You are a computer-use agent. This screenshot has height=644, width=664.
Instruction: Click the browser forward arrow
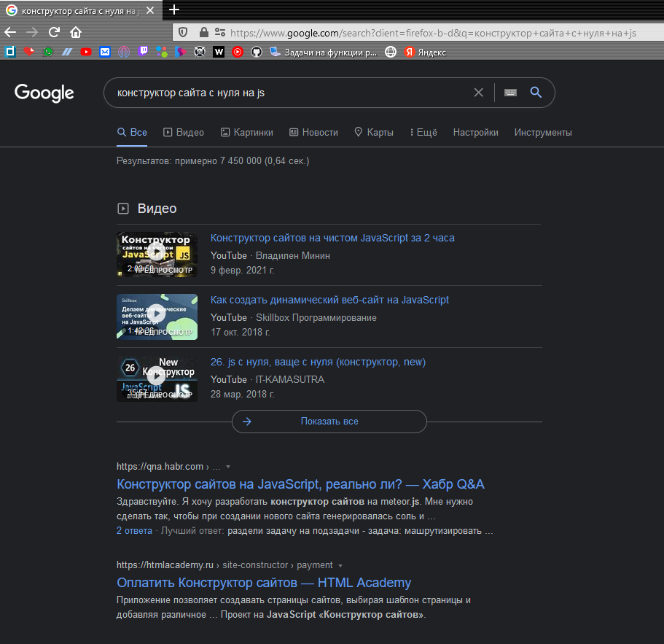pyautogui.click(x=32, y=32)
